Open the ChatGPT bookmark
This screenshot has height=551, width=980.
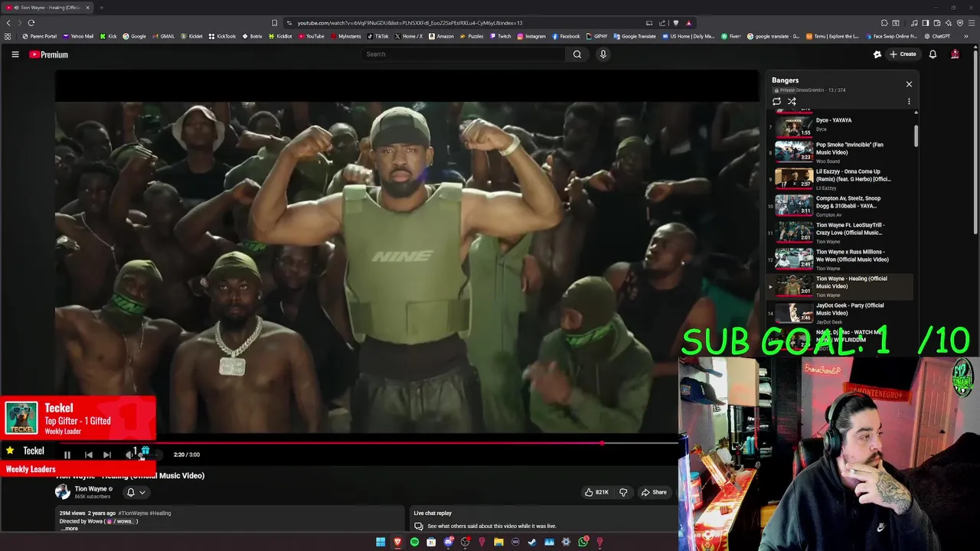(936, 36)
